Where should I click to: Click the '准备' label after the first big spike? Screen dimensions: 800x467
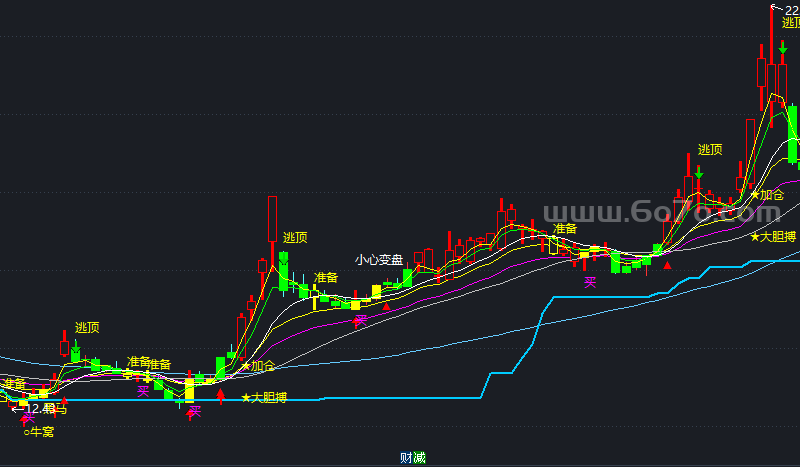tap(326, 277)
